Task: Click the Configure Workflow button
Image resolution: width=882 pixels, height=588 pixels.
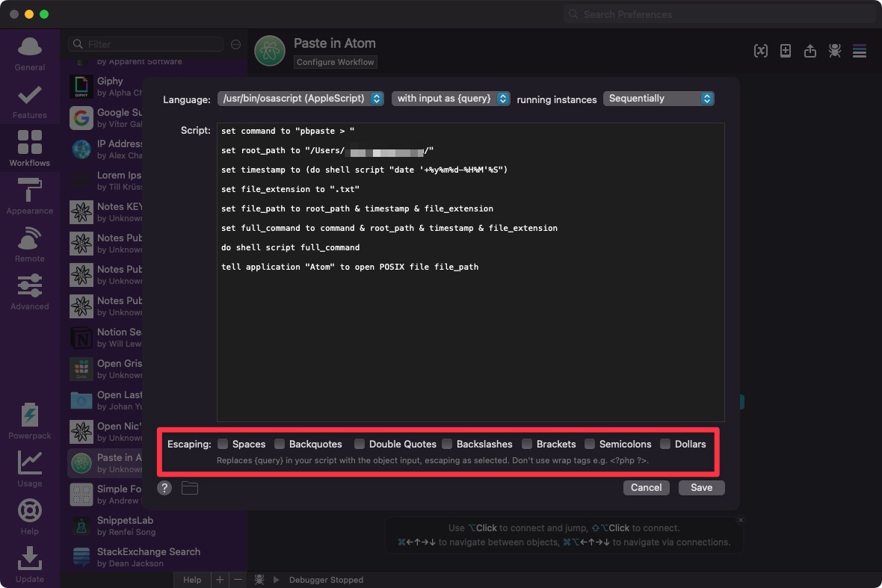Action: coord(336,62)
